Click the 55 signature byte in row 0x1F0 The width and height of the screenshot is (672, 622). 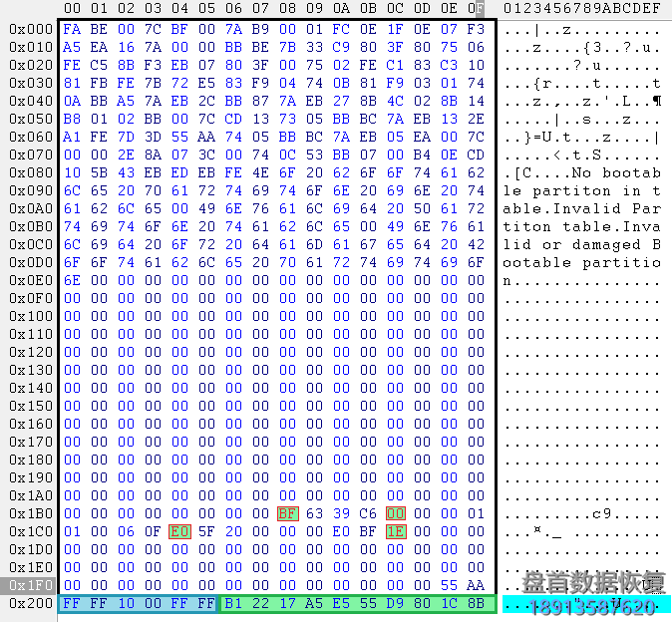[450, 585]
